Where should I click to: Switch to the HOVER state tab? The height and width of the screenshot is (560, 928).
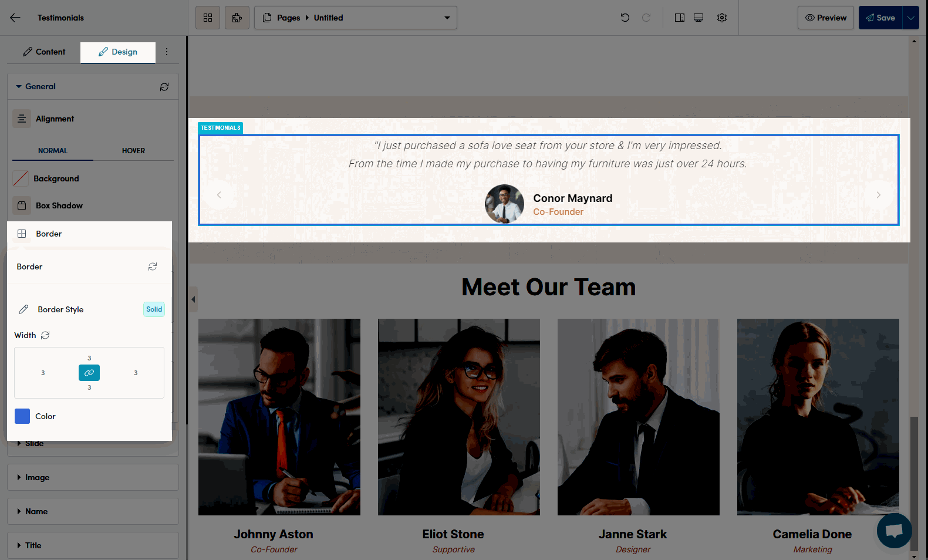[x=133, y=151]
